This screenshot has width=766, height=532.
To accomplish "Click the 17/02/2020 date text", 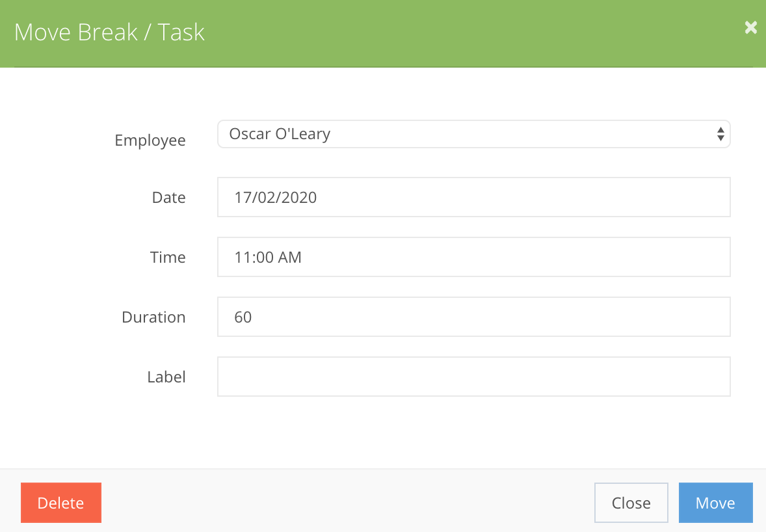I will pyautogui.click(x=276, y=197).
